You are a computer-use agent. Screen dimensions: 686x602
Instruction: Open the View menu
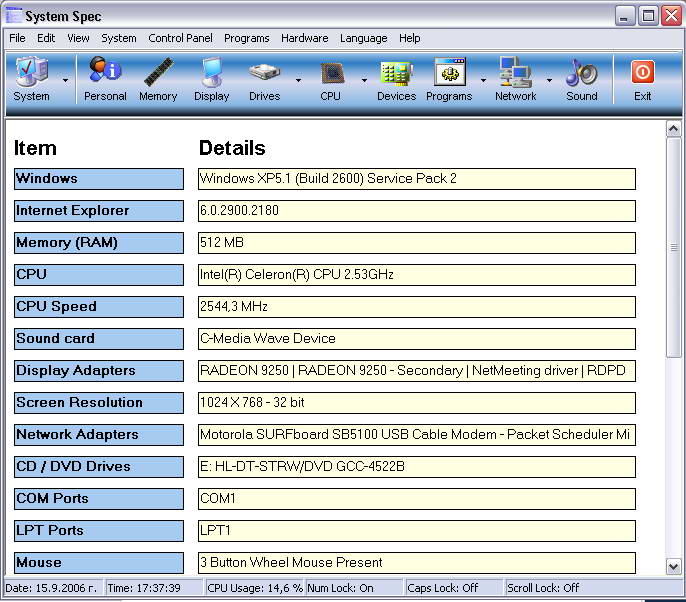click(78, 38)
